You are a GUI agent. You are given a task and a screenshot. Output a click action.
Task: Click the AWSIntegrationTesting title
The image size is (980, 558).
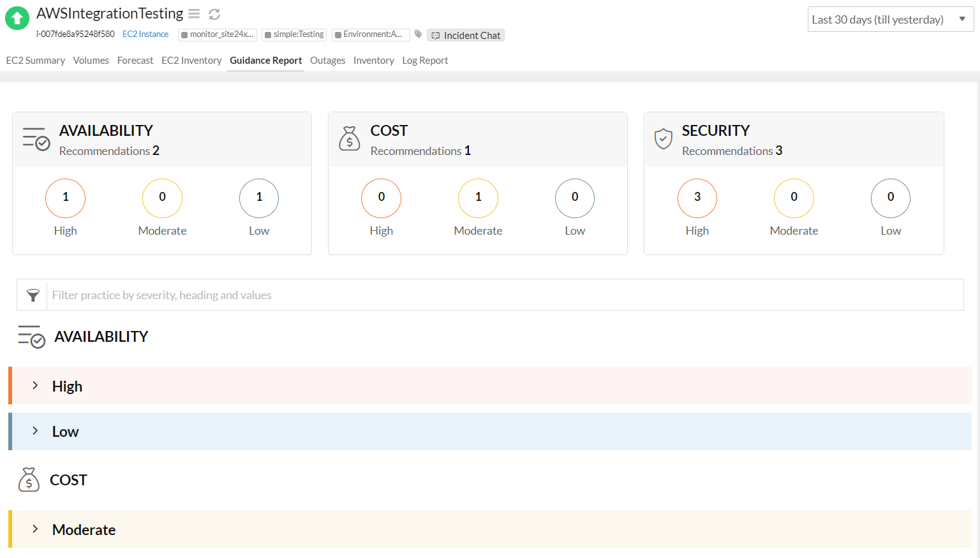coord(110,13)
